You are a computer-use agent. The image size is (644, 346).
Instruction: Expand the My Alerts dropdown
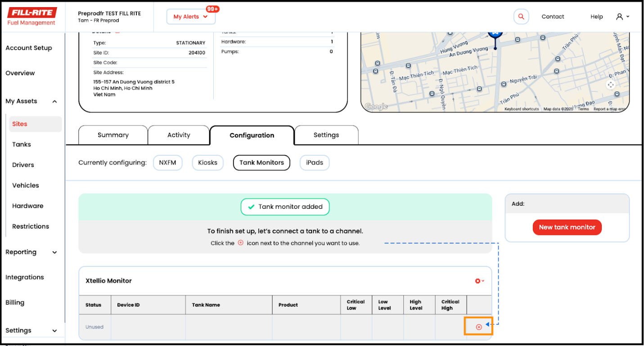click(x=191, y=17)
